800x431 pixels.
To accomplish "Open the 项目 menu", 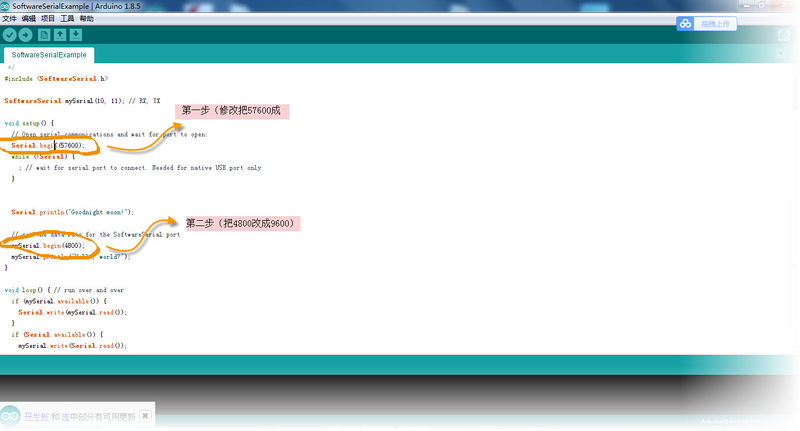I will click(x=48, y=19).
